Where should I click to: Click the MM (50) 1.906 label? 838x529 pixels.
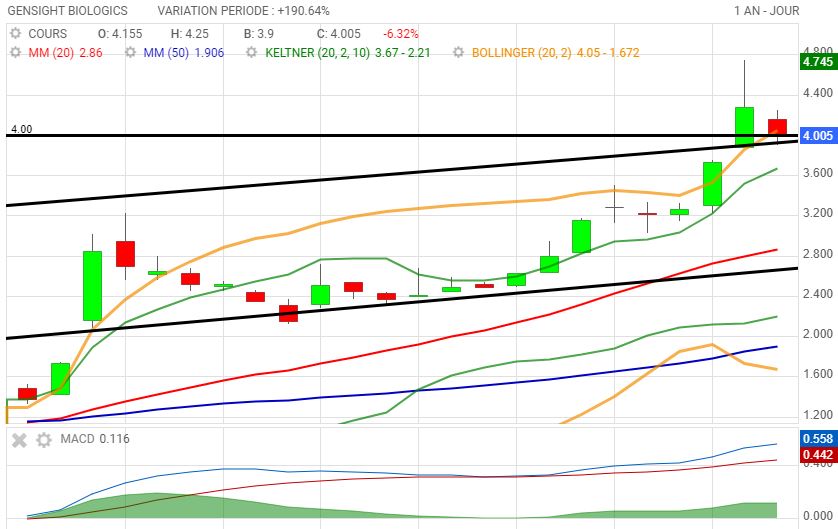tap(183, 52)
